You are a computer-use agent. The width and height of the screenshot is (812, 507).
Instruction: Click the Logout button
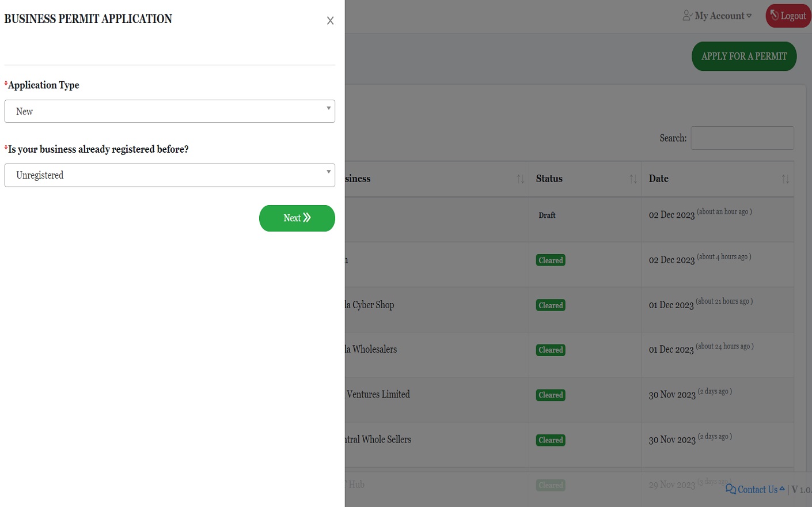pos(788,16)
